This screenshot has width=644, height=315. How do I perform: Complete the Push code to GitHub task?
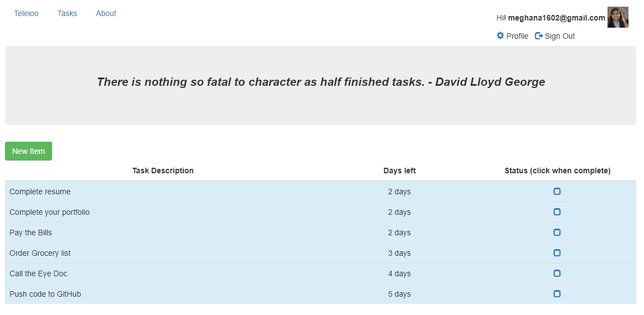[x=557, y=294]
